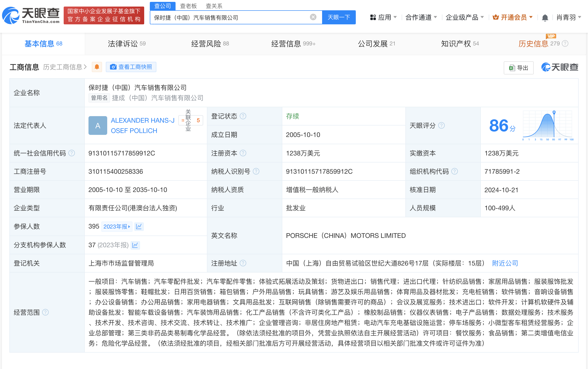Show the help tooltip for 注册地址
Screen dimensions: 588x369
click(x=243, y=263)
